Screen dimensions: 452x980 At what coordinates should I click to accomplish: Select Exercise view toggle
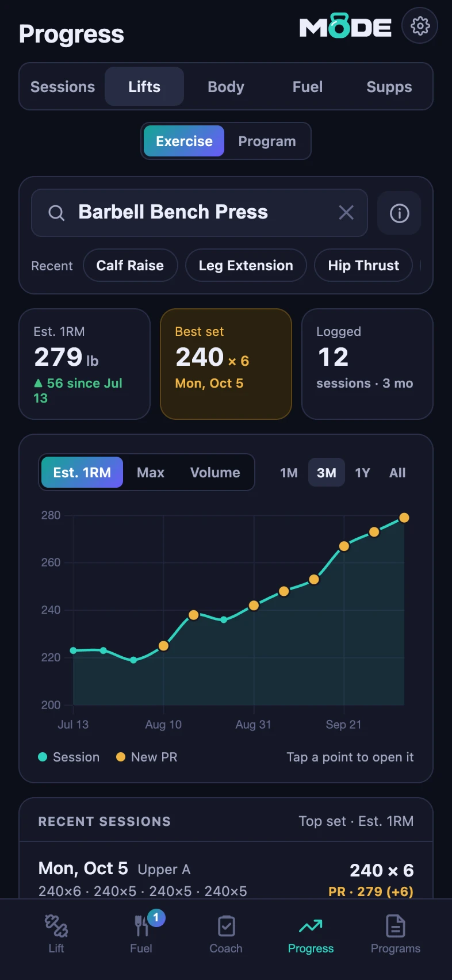184,141
